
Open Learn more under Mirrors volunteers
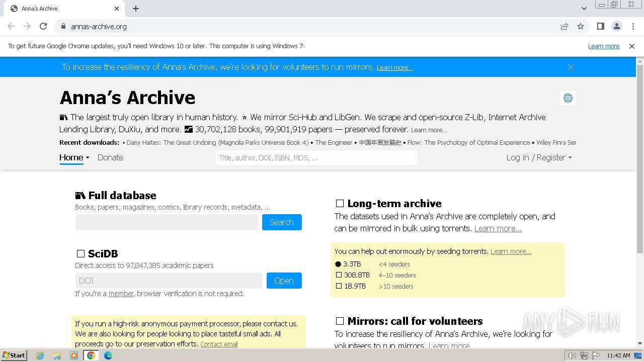[449, 346]
